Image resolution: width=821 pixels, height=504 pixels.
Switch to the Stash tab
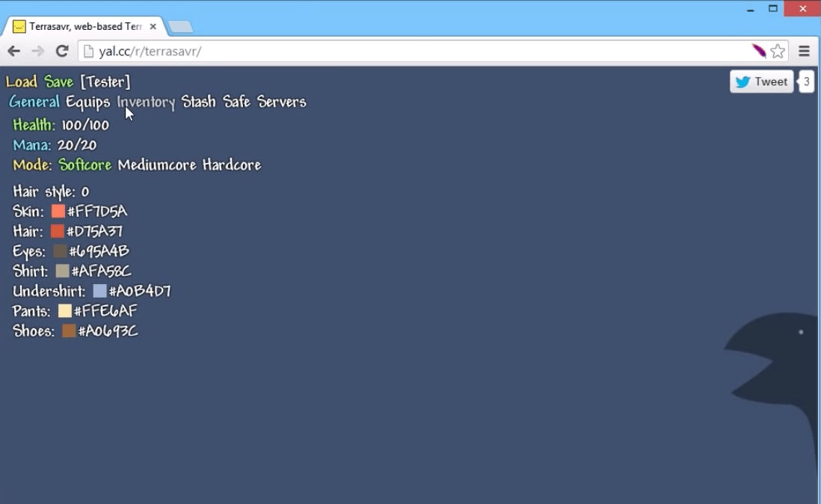click(x=198, y=102)
